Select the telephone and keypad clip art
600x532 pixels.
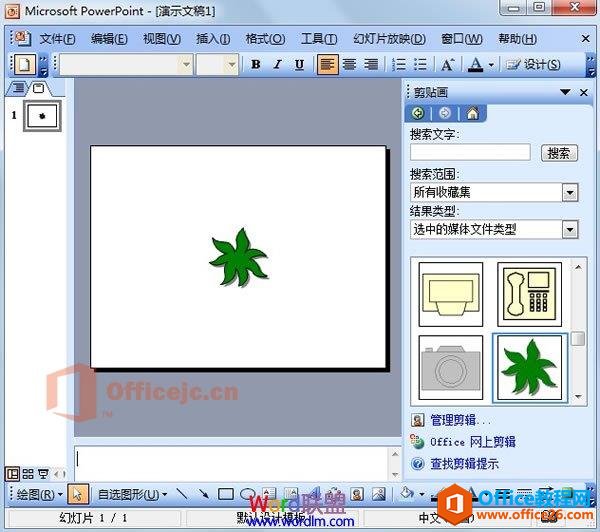530,294
